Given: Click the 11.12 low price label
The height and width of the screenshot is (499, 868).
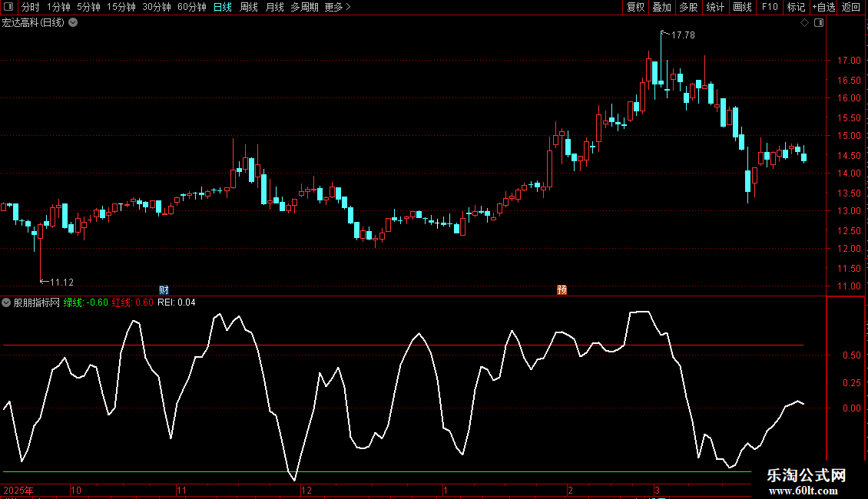Looking at the screenshot, I should tap(61, 283).
